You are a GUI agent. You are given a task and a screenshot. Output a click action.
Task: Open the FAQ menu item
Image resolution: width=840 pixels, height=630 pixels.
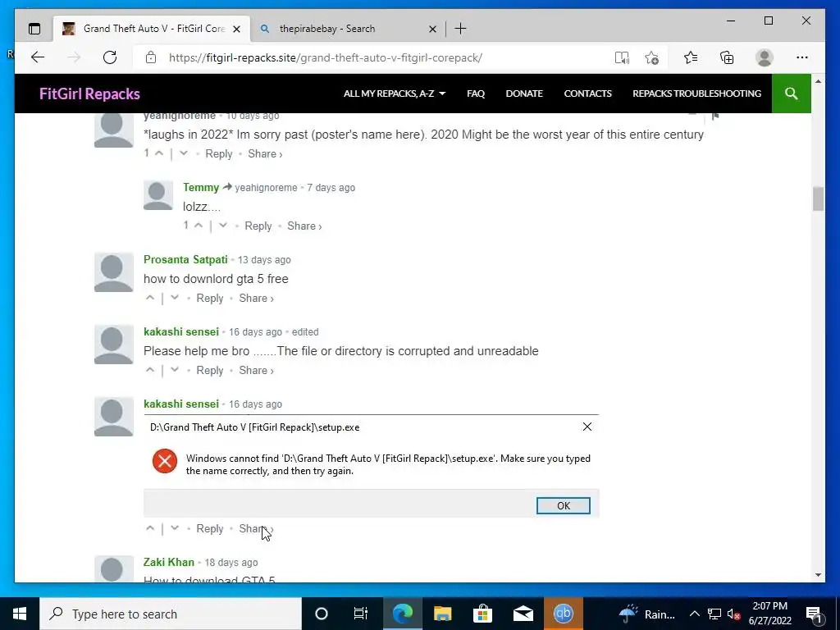(476, 94)
